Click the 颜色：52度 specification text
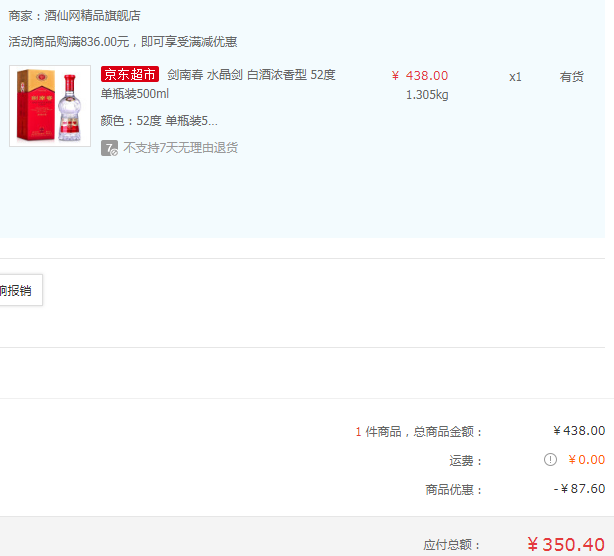The height and width of the screenshot is (556, 614). coord(159,121)
